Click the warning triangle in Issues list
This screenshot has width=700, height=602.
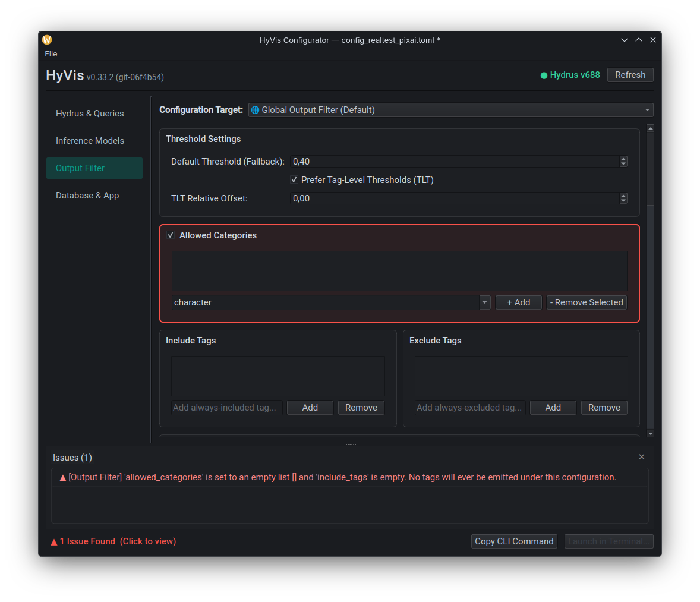(63, 478)
